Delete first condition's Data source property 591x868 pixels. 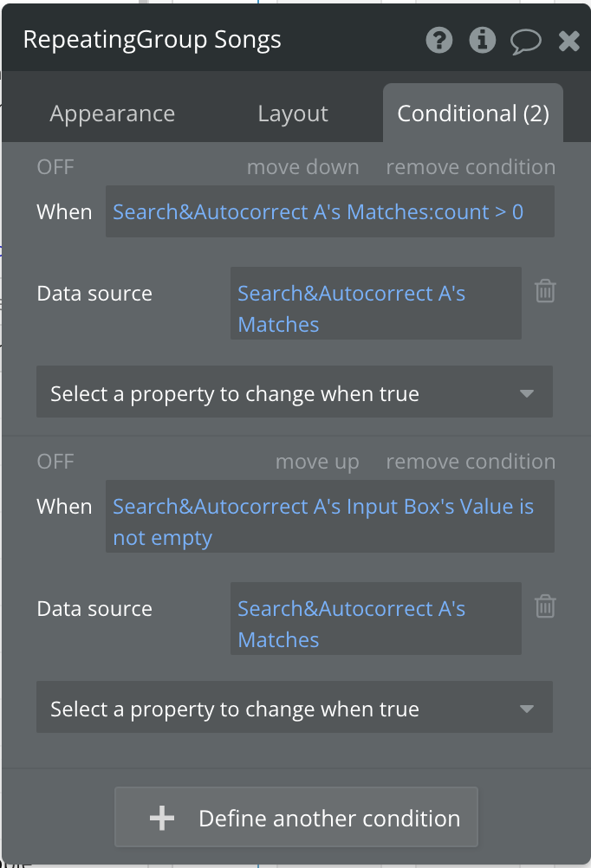coord(545,291)
